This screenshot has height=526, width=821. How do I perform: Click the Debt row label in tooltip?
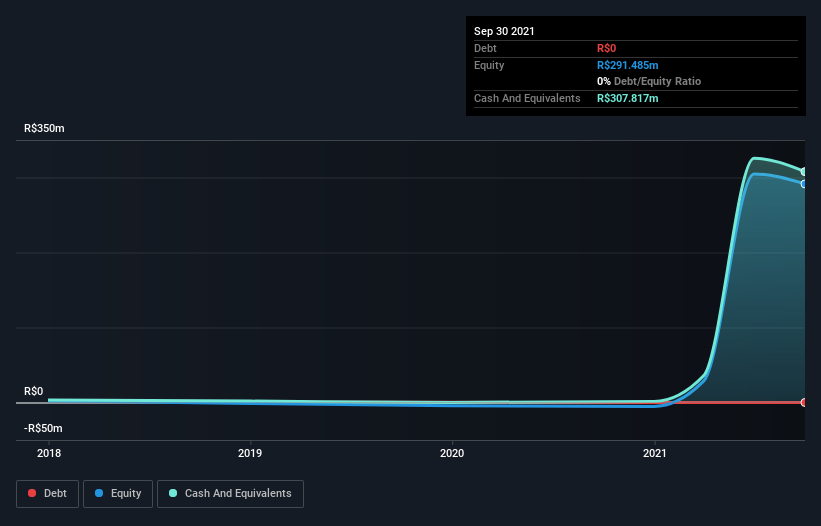(x=485, y=48)
